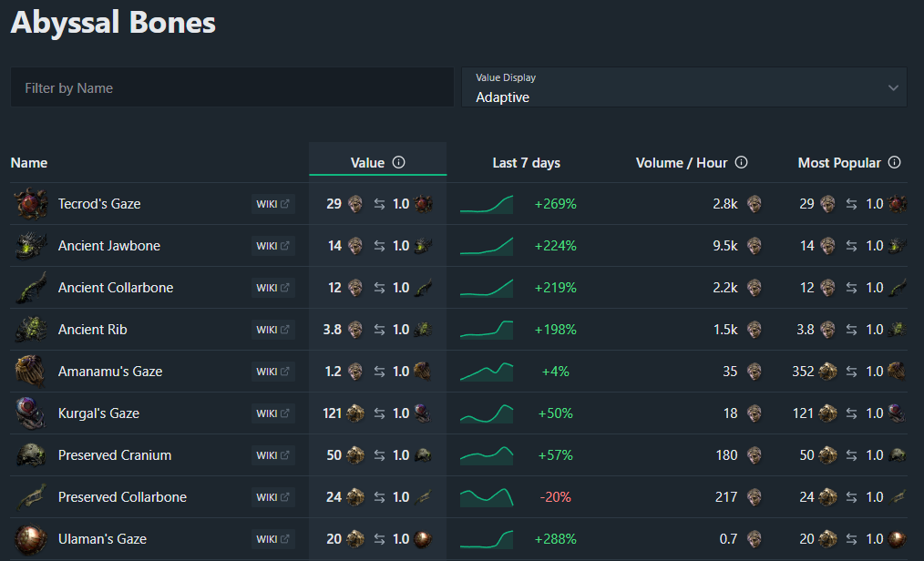Open the Ancient Collarbone item name

116,287
